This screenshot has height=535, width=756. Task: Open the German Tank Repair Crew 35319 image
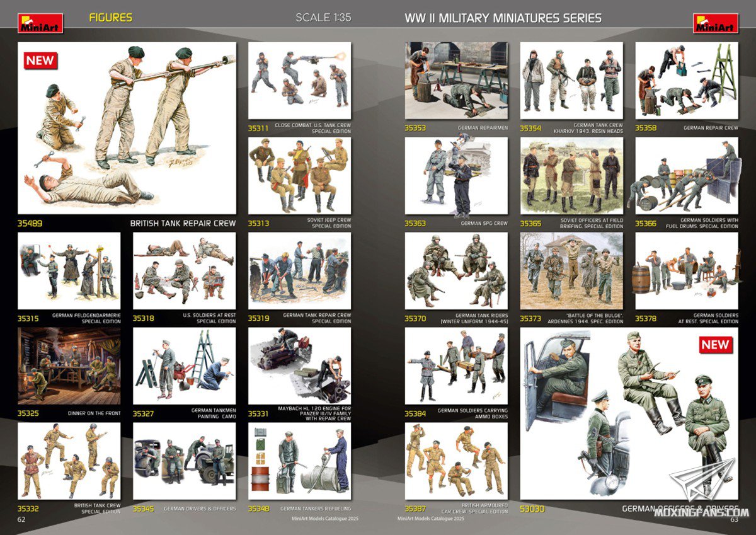coord(299,271)
